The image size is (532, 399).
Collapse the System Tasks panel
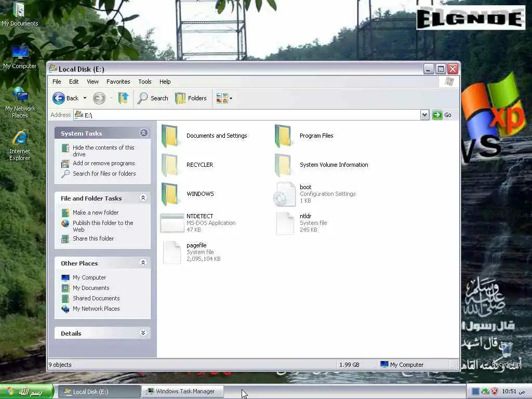click(x=143, y=133)
